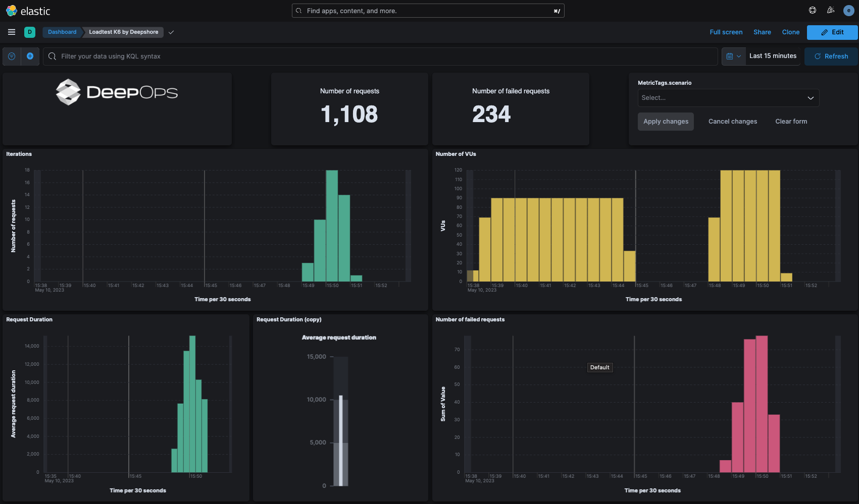The width and height of the screenshot is (859, 504).
Task: Focus the global Find apps search field
Action: point(428,11)
